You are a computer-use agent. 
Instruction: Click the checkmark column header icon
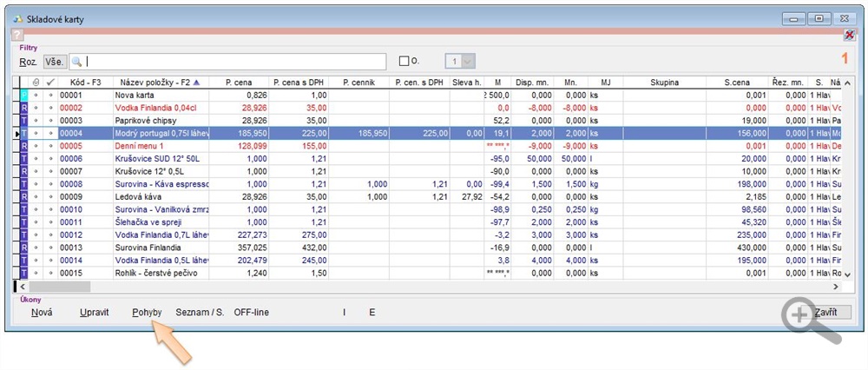pos(50,83)
